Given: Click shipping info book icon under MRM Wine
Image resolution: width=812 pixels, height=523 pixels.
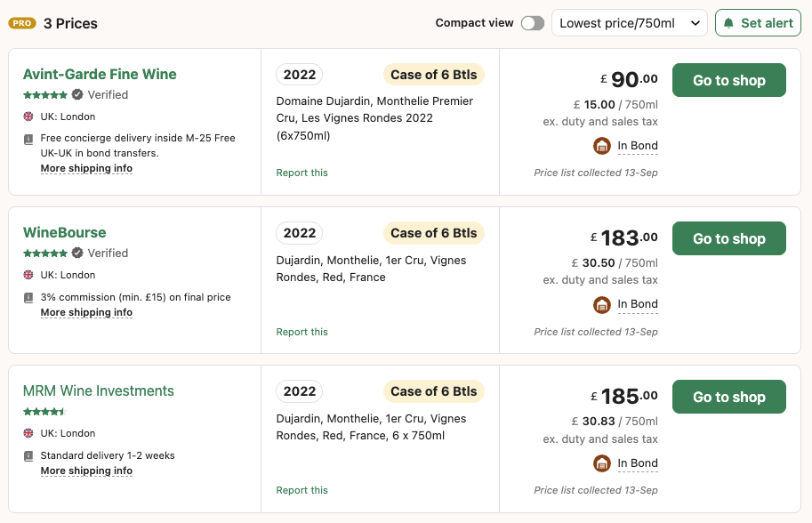Looking at the screenshot, I should (x=28, y=456).
